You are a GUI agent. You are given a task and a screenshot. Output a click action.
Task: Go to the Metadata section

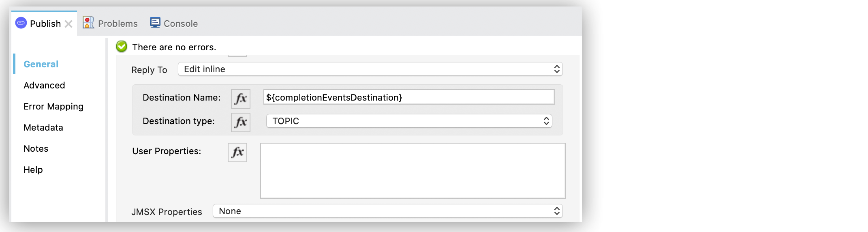point(43,127)
